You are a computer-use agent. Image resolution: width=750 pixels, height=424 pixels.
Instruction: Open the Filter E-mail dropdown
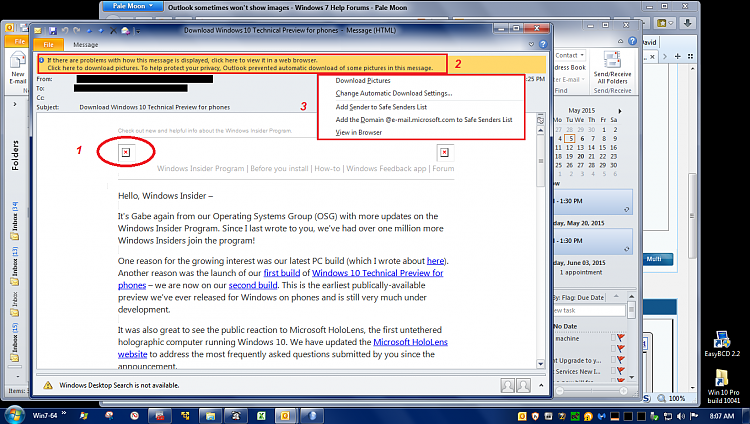pyautogui.click(x=569, y=79)
